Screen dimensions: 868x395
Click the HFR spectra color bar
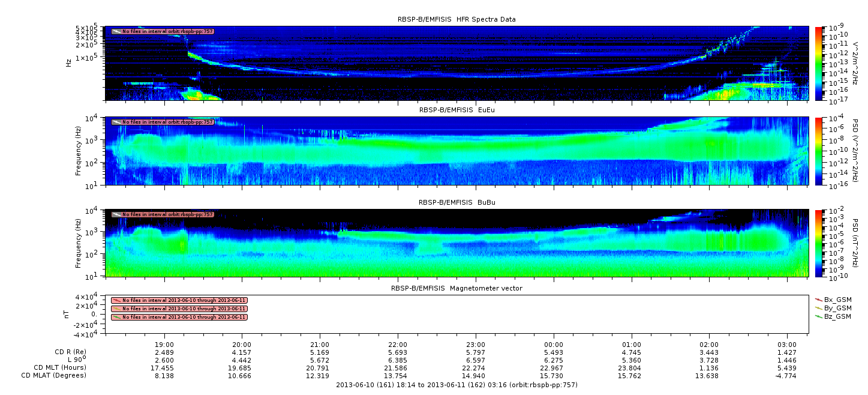click(x=819, y=63)
